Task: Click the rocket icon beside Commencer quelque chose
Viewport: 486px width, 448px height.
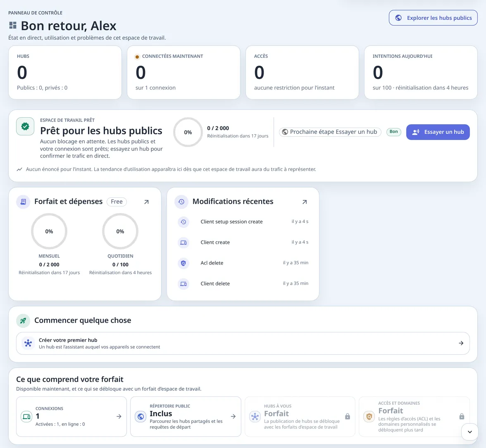Action: pos(23,320)
